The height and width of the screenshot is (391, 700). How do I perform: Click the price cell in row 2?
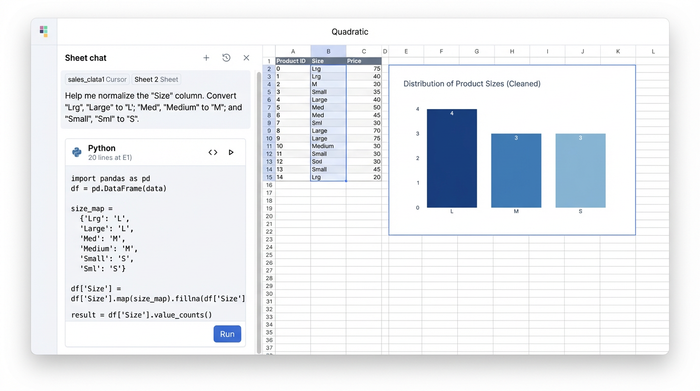coord(363,69)
